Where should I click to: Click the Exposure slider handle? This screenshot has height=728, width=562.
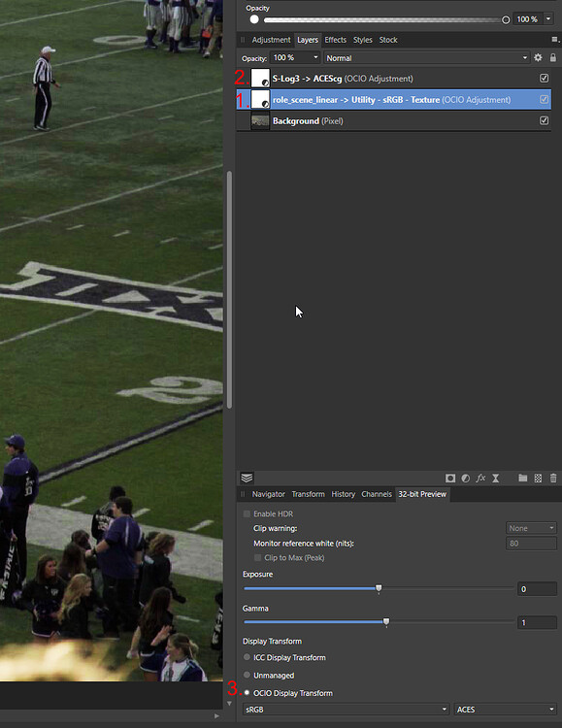[x=379, y=589]
